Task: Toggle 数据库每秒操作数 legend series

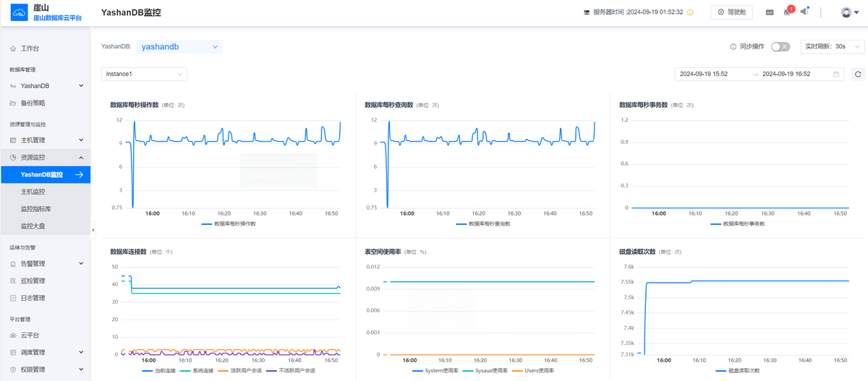Action: pyautogui.click(x=229, y=224)
